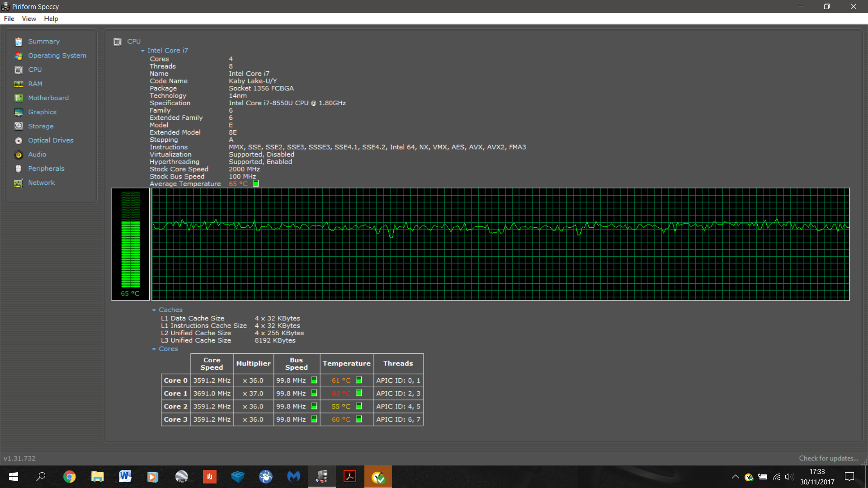The height and width of the screenshot is (488, 868).
Task: Open Adobe Acrobat from the taskbar
Action: coord(350,477)
